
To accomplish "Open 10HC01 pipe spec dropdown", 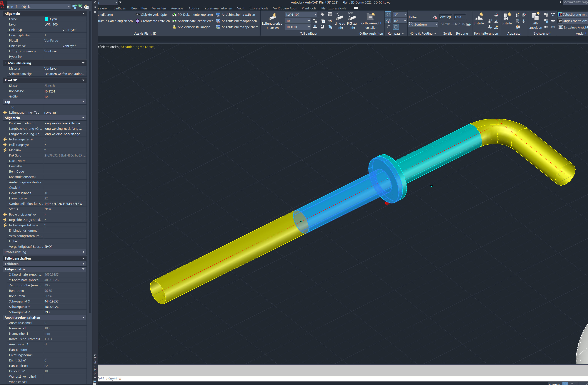I will point(309,27).
